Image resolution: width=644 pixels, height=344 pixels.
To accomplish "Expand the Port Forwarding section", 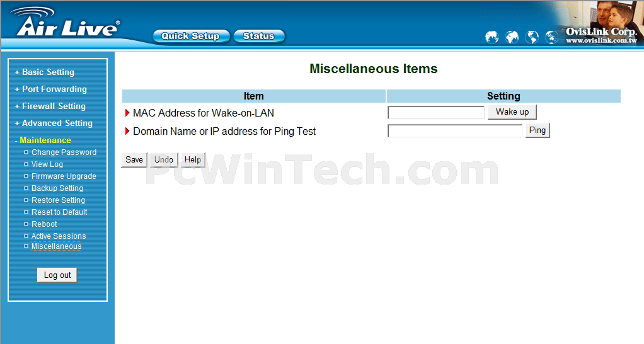I will [51, 89].
